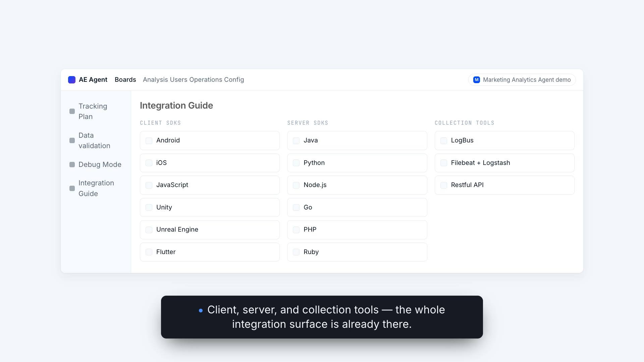This screenshot has width=644, height=362.
Task: Click the icon beside Unity SDK
Action: tap(149, 207)
